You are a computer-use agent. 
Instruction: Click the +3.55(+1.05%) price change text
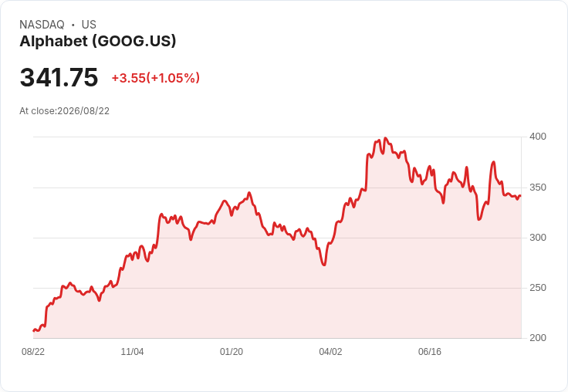[155, 78]
